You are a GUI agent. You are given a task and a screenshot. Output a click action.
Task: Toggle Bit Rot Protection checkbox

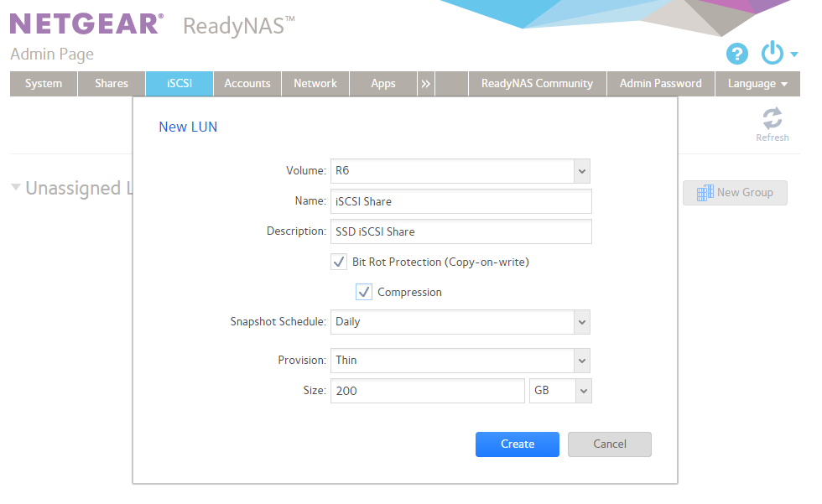(339, 262)
